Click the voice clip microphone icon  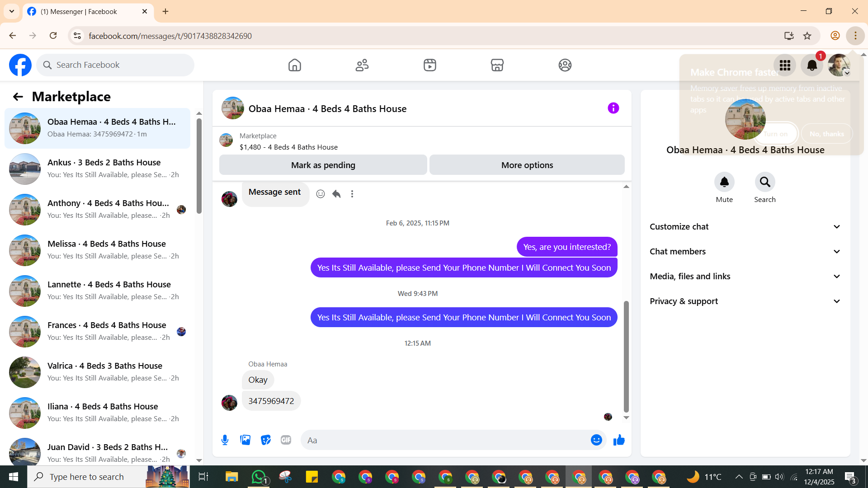point(225,440)
